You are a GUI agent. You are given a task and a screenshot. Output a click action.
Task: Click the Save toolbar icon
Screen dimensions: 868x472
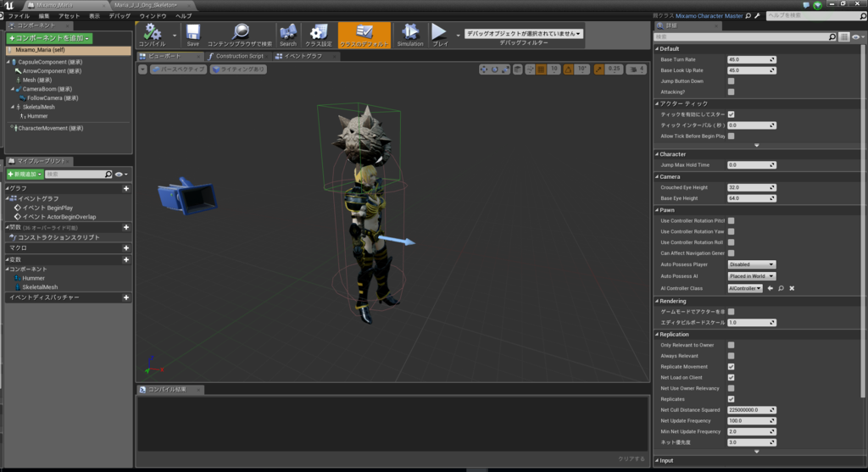pyautogui.click(x=192, y=33)
